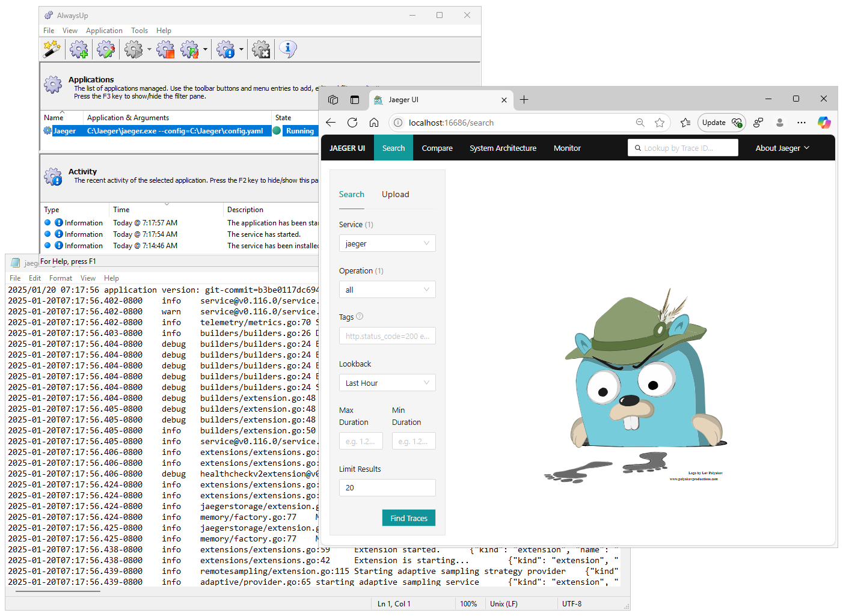This screenshot has width=843, height=616.
Task: Click the Limit Results field showing 20
Action: coord(387,487)
